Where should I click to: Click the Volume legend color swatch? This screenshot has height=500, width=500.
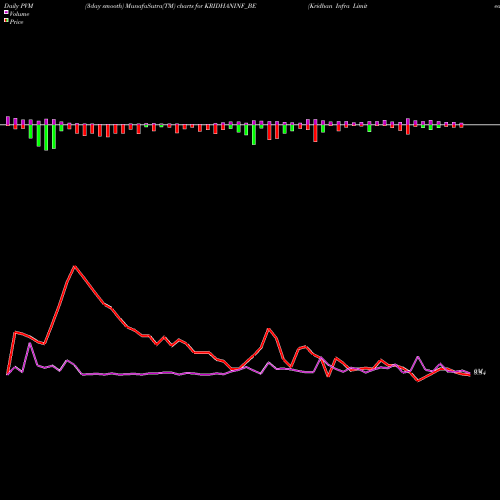(x=6, y=13)
